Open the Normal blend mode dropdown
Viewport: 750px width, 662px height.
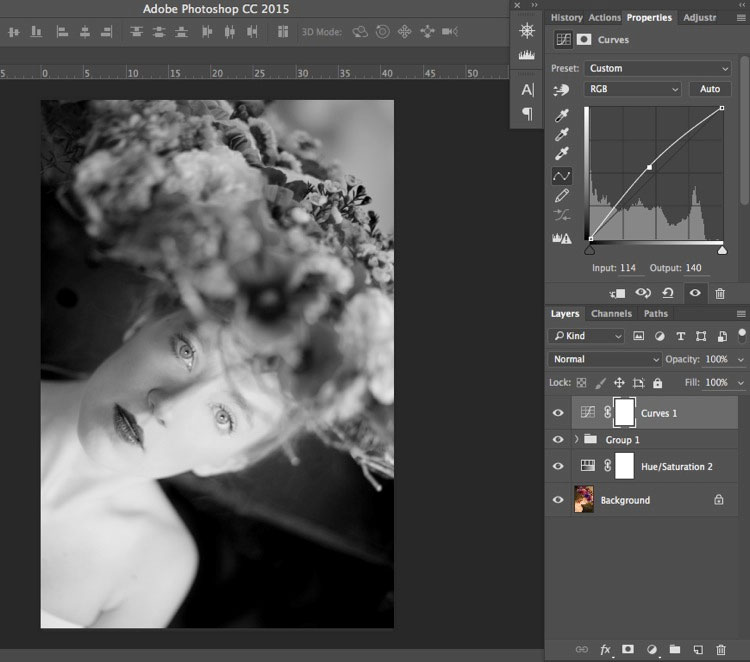click(x=605, y=359)
